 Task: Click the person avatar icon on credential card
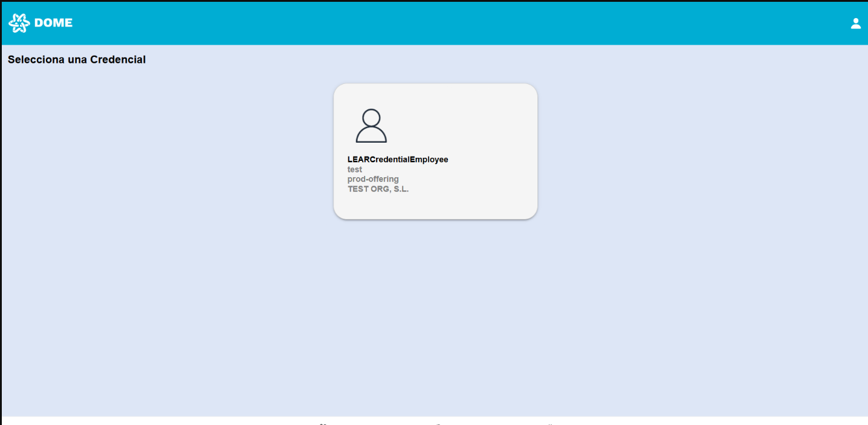371,126
